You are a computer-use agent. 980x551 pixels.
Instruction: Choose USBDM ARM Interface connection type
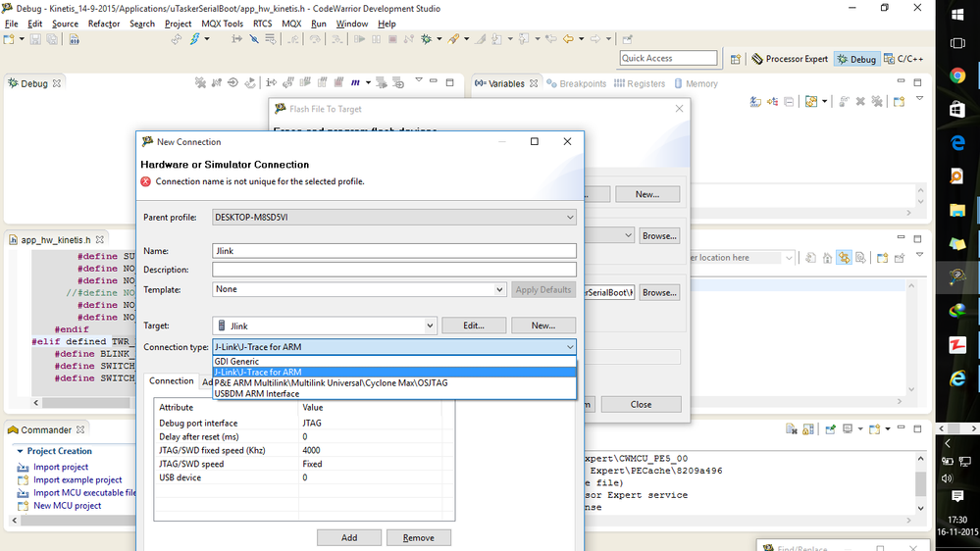pyautogui.click(x=393, y=393)
